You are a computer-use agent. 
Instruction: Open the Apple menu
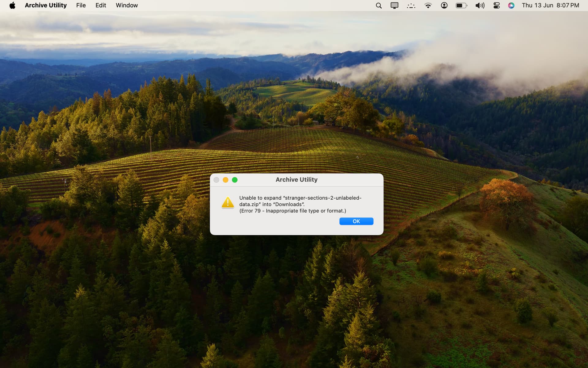click(12, 6)
